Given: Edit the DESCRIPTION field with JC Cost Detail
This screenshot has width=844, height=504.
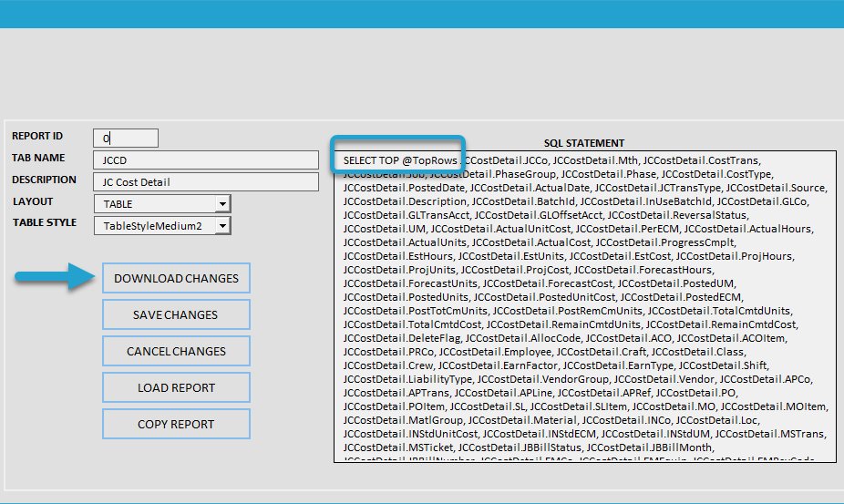Looking at the screenshot, I should click(206, 182).
